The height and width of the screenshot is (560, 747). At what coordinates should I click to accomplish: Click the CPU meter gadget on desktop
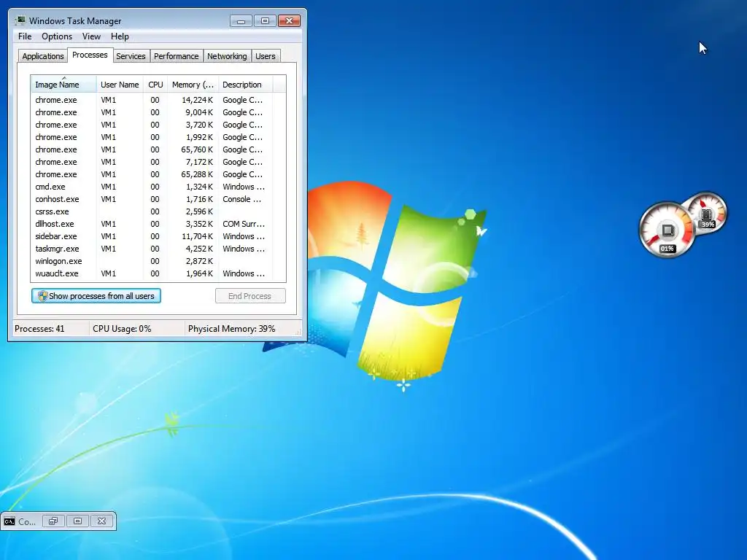(x=667, y=230)
